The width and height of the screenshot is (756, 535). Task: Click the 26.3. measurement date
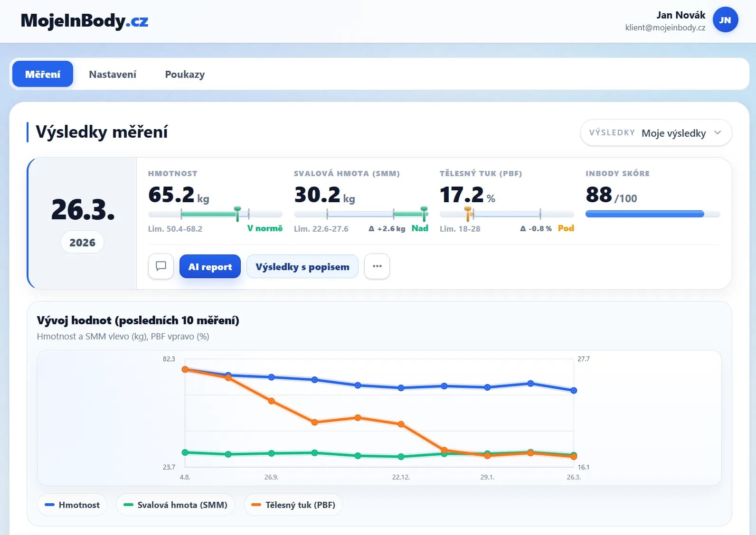click(x=83, y=209)
